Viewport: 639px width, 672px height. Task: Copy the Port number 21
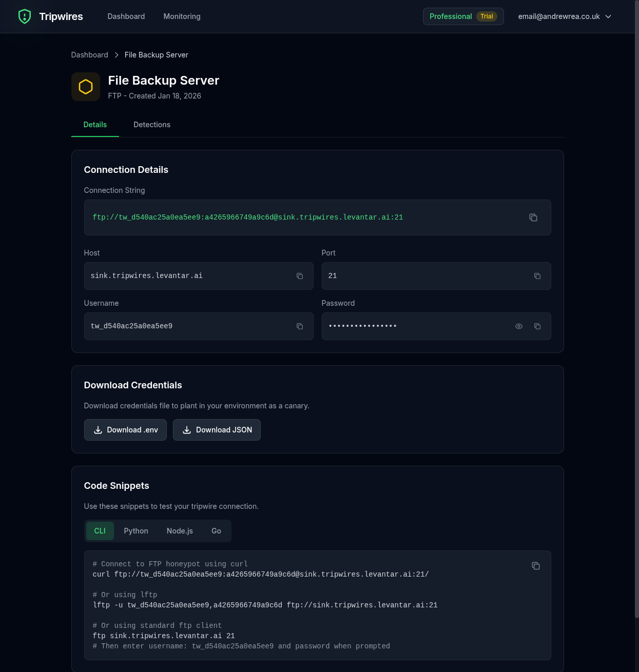537,276
